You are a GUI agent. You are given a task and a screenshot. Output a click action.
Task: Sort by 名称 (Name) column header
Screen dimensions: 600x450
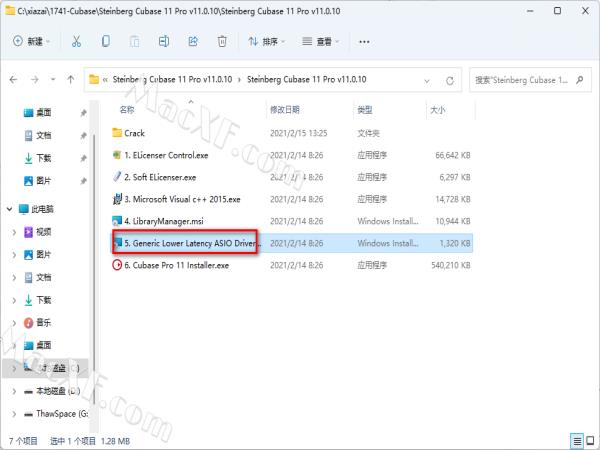coord(127,110)
